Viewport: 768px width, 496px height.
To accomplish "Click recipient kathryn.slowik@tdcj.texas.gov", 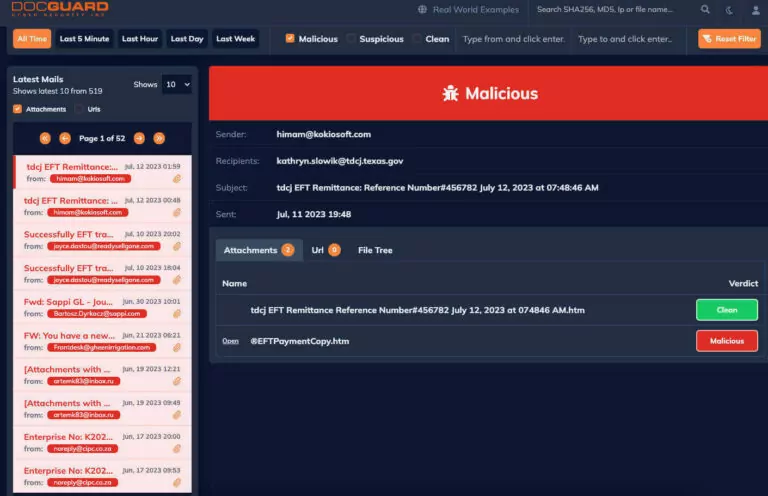I will [339, 161].
